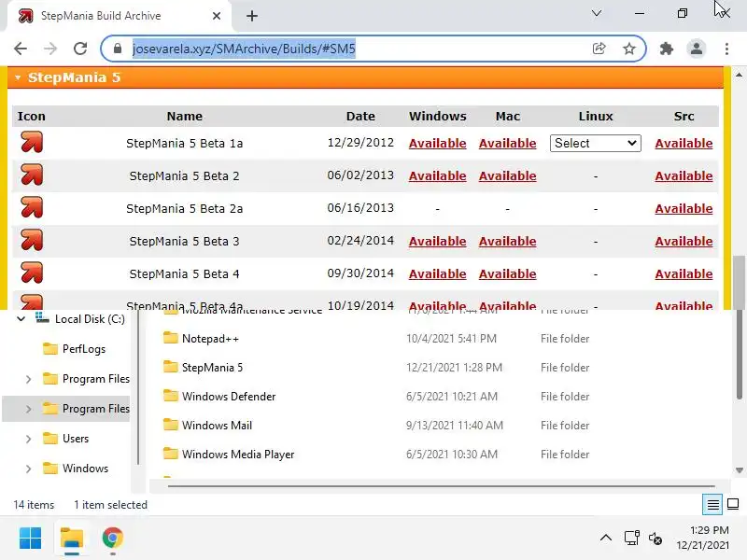Download source of Beta 2a
Screen dimensions: 747x560
tap(684, 208)
